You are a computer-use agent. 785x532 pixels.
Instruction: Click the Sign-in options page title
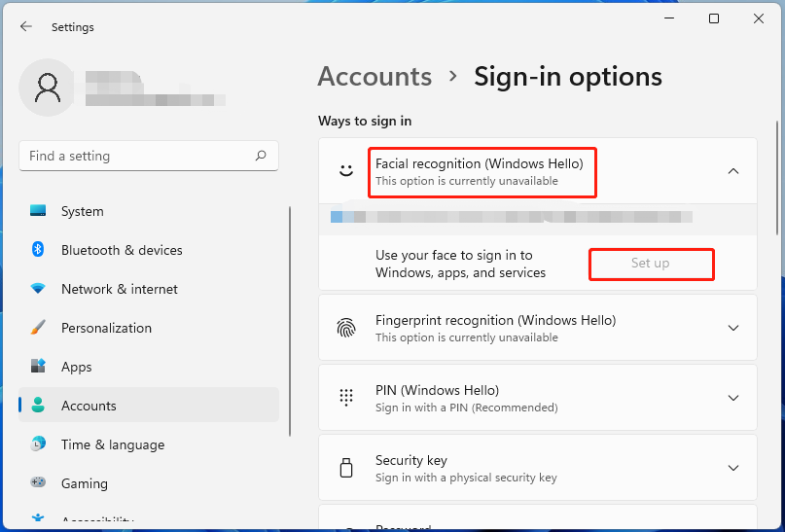(568, 77)
